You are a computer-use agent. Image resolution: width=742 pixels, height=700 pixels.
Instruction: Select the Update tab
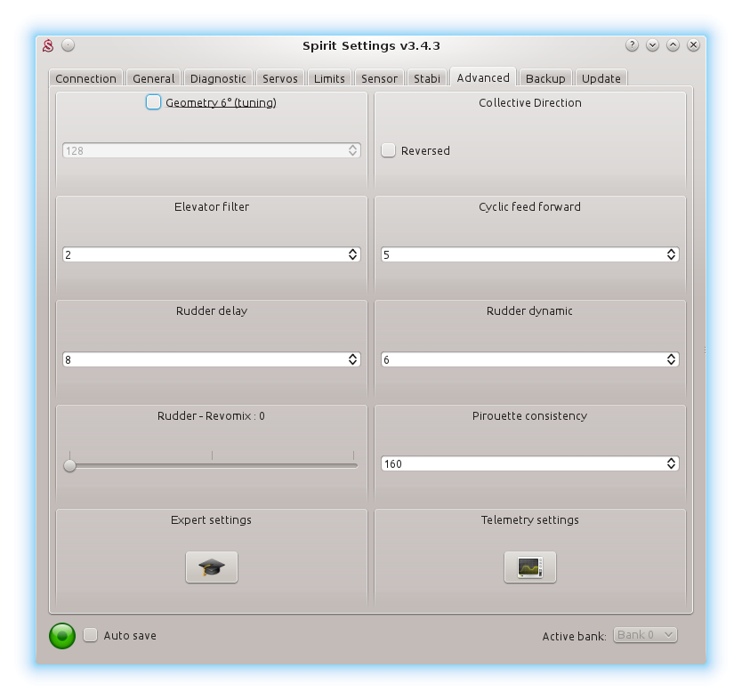pos(601,78)
